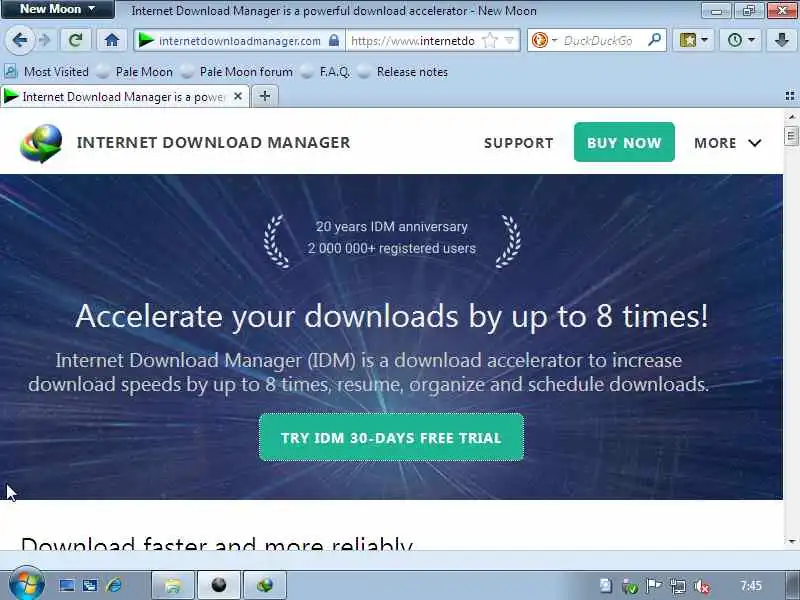The width and height of the screenshot is (800, 600).
Task: Click the IDM globe logo
Action: tap(41, 143)
